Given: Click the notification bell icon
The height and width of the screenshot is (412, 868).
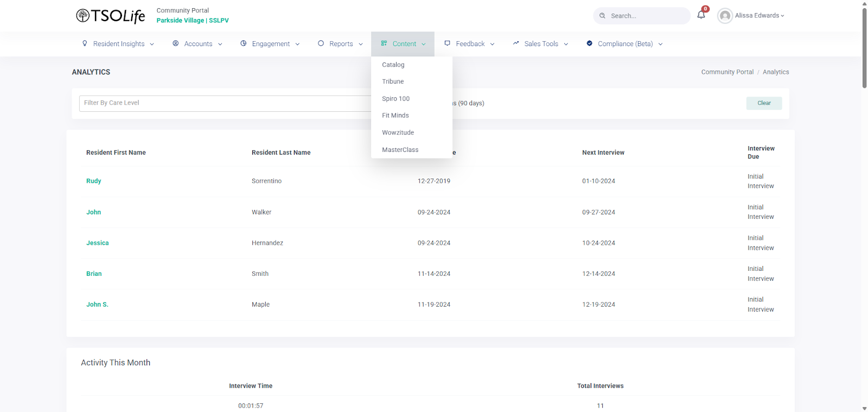Looking at the screenshot, I should (x=701, y=15).
